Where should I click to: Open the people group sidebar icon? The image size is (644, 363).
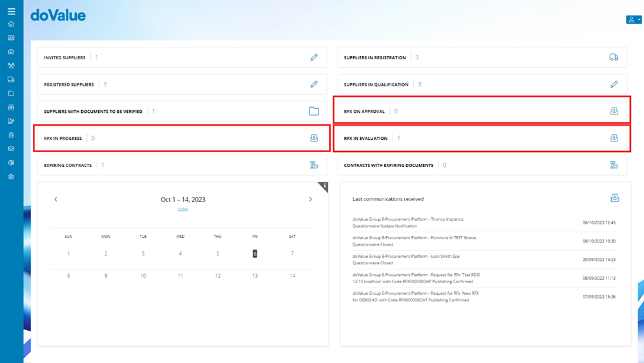tap(11, 65)
